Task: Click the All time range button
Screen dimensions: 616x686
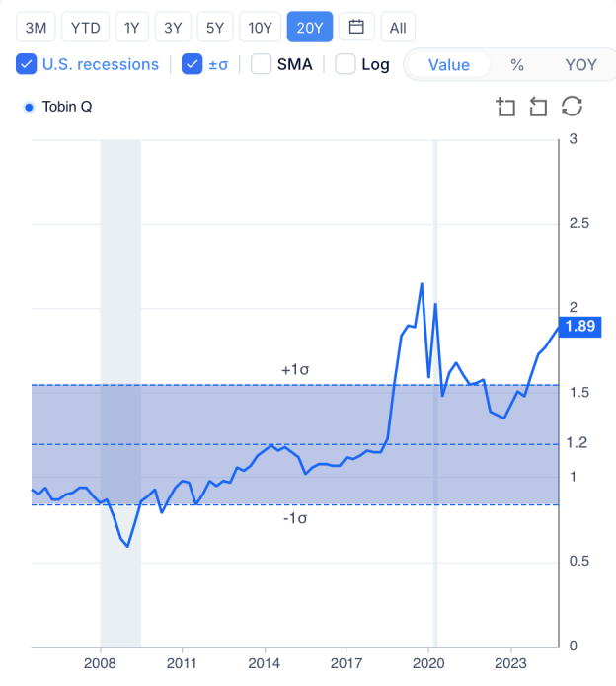Action: 398,27
